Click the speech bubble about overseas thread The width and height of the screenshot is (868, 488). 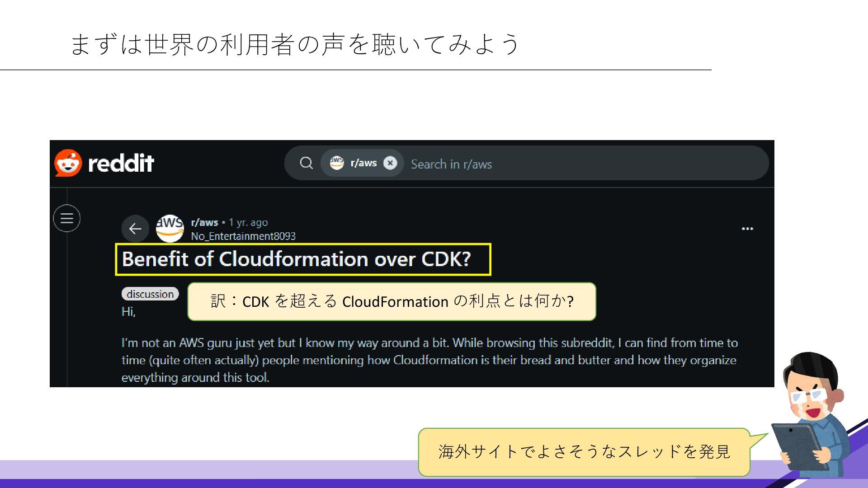click(584, 452)
